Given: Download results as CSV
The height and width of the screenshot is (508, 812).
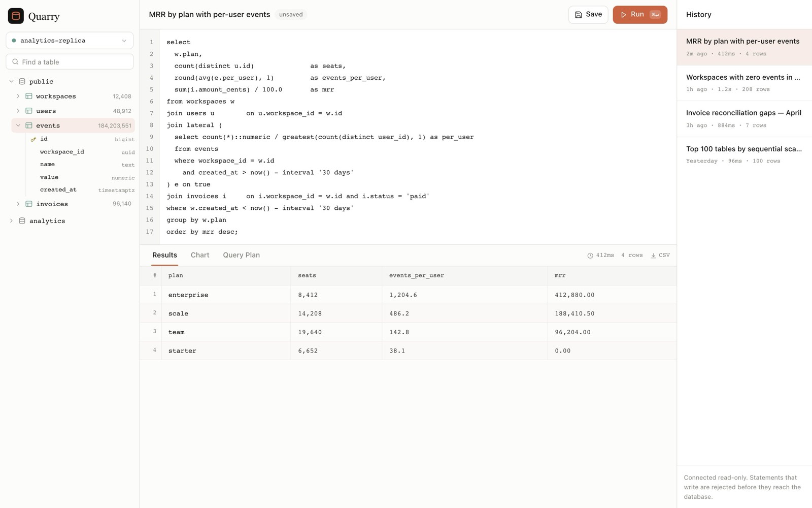Looking at the screenshot, I should click(x=660, y=255).
